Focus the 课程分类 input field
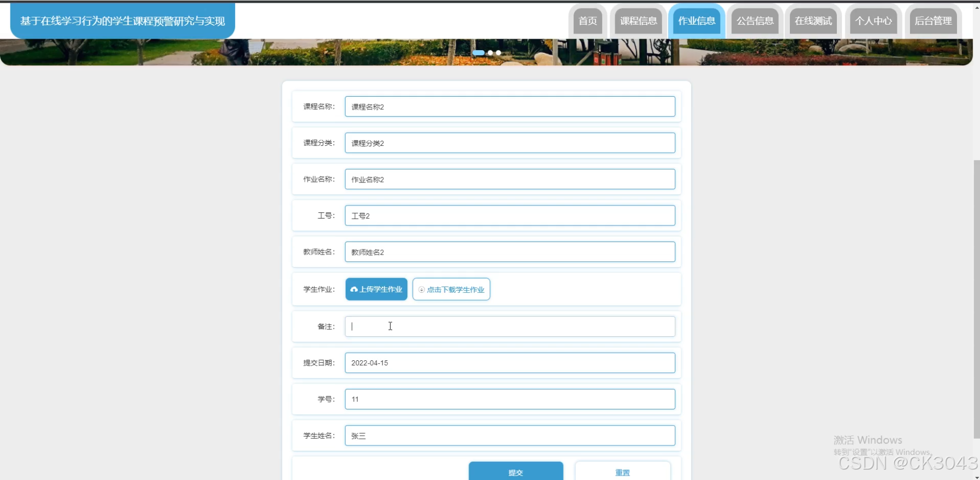 (x=510, y=143)
